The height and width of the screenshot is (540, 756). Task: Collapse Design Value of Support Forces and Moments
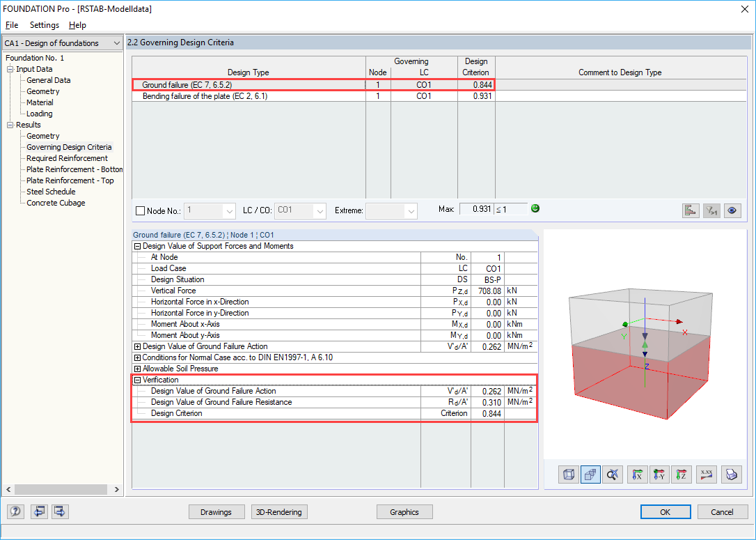coord(137,246)
